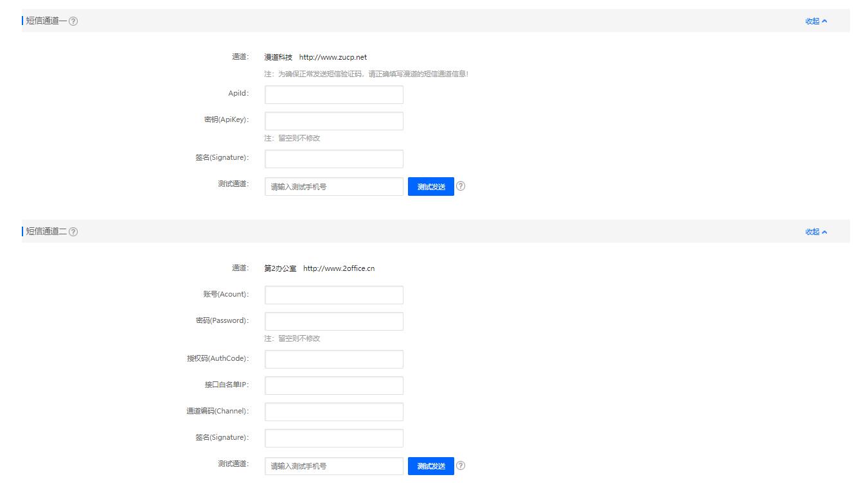The height and width of the screenshot is (495, 868).
Task: Click channel one 签名(Signature) field
Action: pos(334,159)
